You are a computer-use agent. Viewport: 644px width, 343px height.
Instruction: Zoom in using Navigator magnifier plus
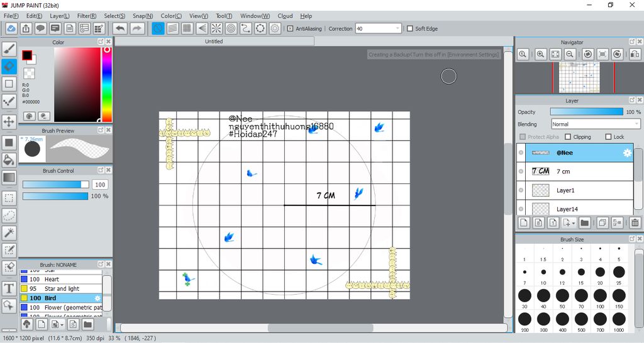coord(540,54)
